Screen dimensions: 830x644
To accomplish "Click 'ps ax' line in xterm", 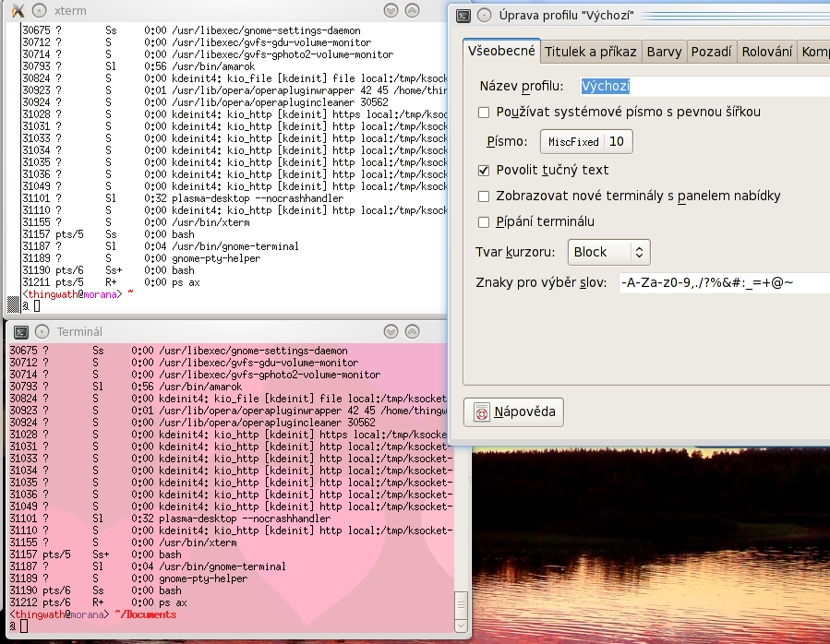I will (x=186, y=282).
